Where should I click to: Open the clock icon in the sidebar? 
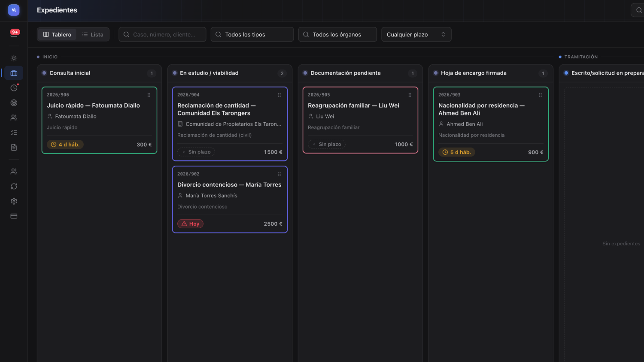click(14, 87)
